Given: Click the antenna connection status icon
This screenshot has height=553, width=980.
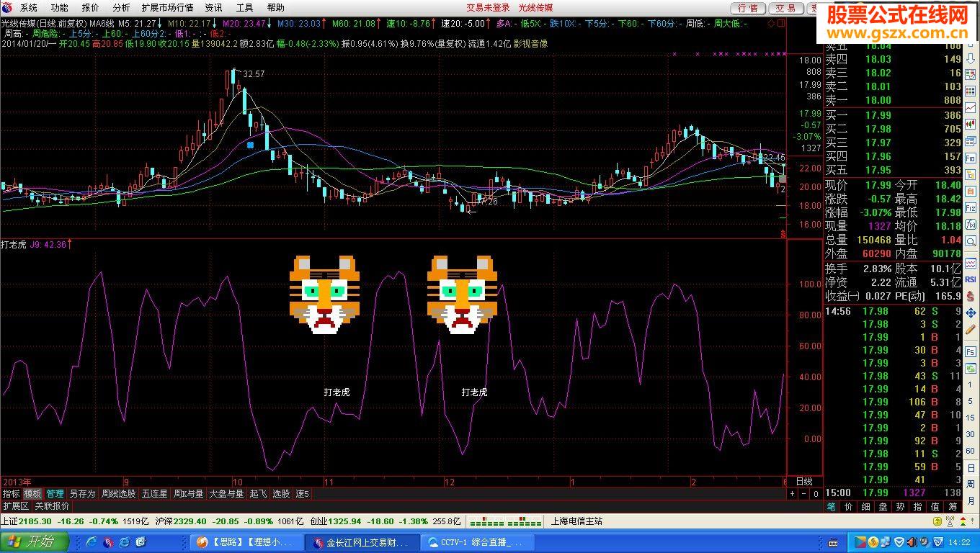Looking at the screenshot, I should point(950,521).
